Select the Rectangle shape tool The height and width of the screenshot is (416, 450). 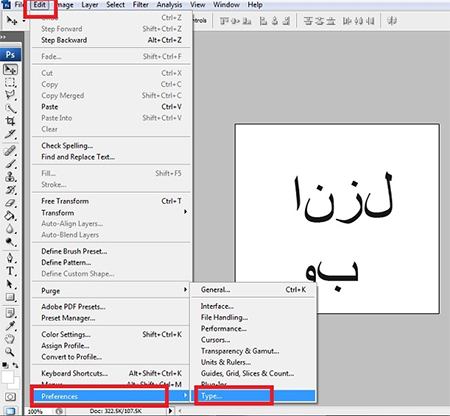click(x=10, y=297)
